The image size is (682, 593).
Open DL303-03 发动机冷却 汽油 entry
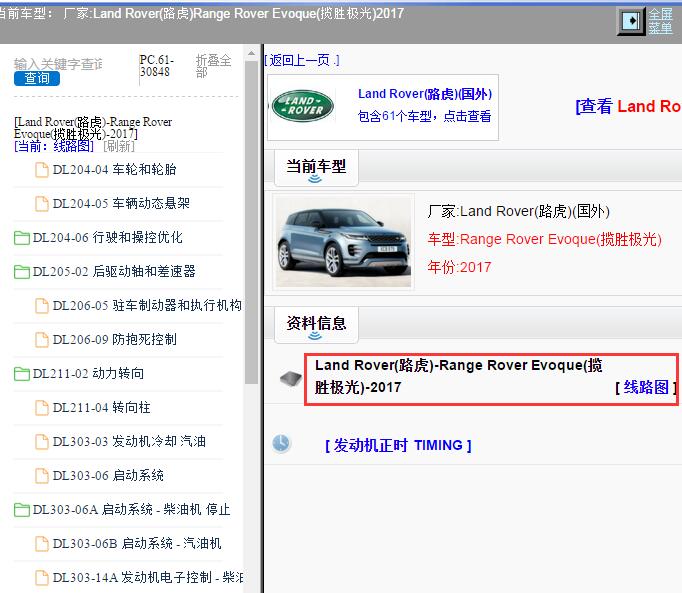(129, 442)
